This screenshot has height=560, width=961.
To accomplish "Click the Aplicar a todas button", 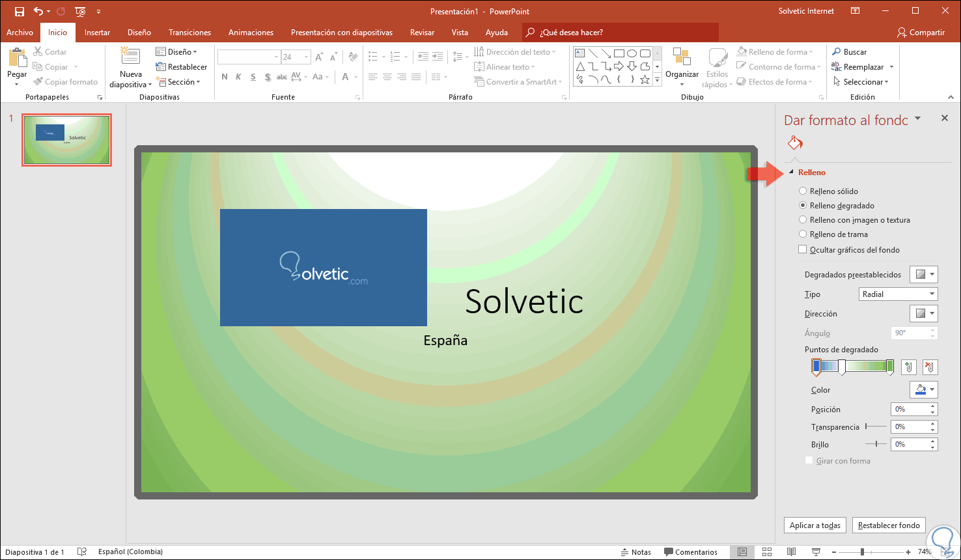I will point(815,525).
